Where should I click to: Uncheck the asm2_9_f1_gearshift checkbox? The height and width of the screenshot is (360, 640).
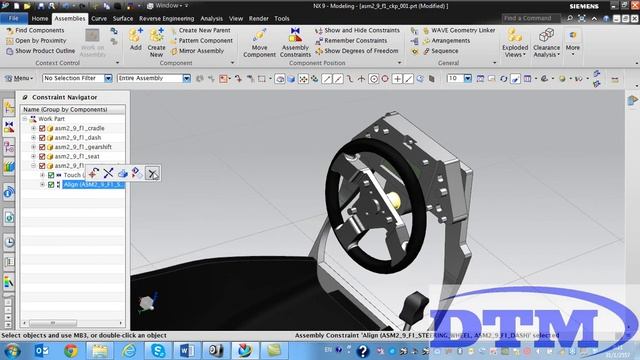[x=42, y=147]
